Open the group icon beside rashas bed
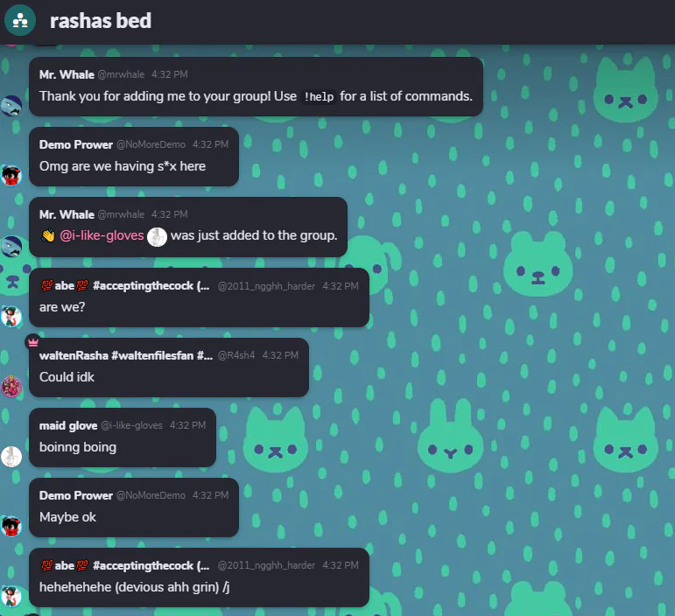 (x=20, y=20)
